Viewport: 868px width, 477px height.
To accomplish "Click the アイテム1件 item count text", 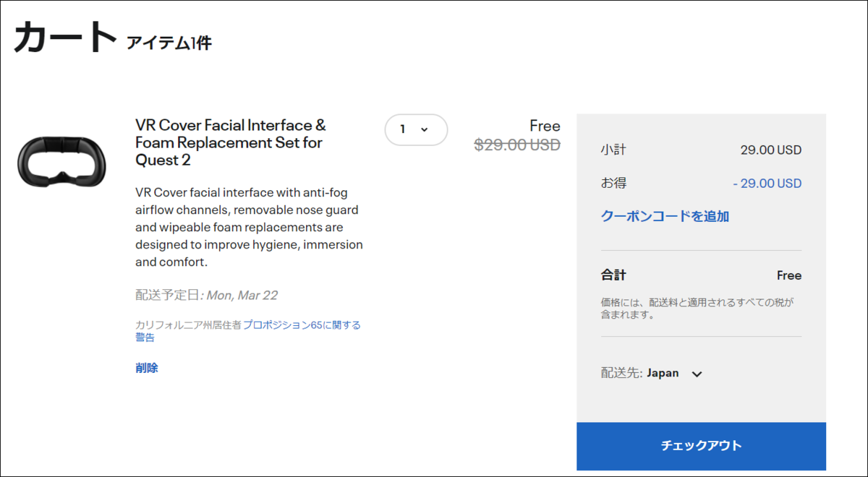I will (x=169, y=43).
